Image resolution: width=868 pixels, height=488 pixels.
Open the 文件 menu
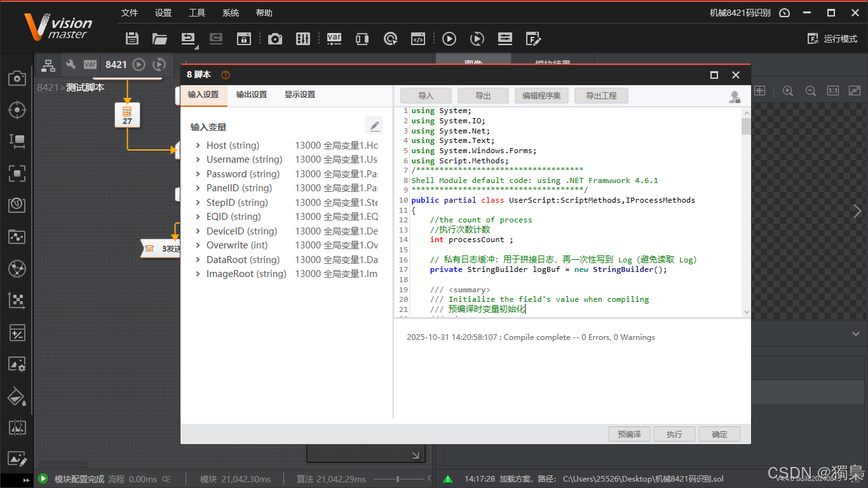[130, 13]
